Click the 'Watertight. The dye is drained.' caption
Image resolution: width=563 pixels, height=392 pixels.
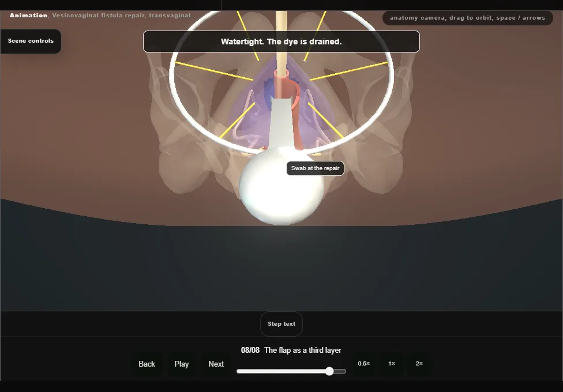click(x=281, y=42)
